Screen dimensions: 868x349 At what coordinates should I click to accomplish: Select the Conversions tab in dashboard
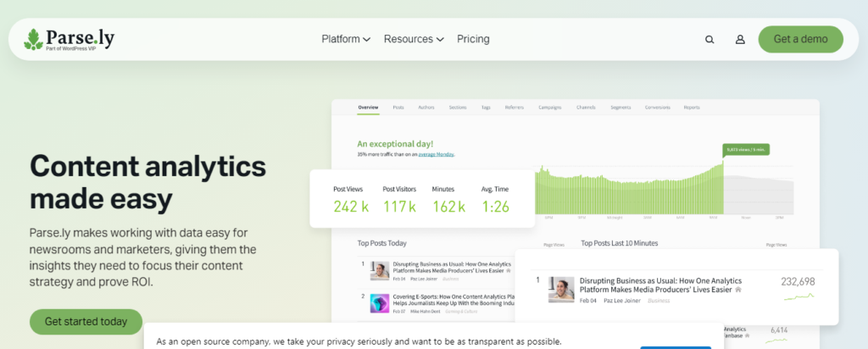tap(658, 108)
